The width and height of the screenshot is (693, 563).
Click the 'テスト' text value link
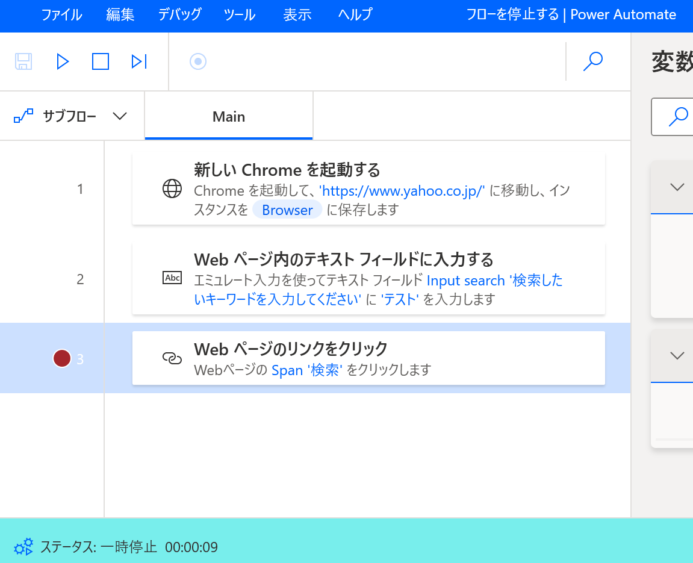(399, 299)
